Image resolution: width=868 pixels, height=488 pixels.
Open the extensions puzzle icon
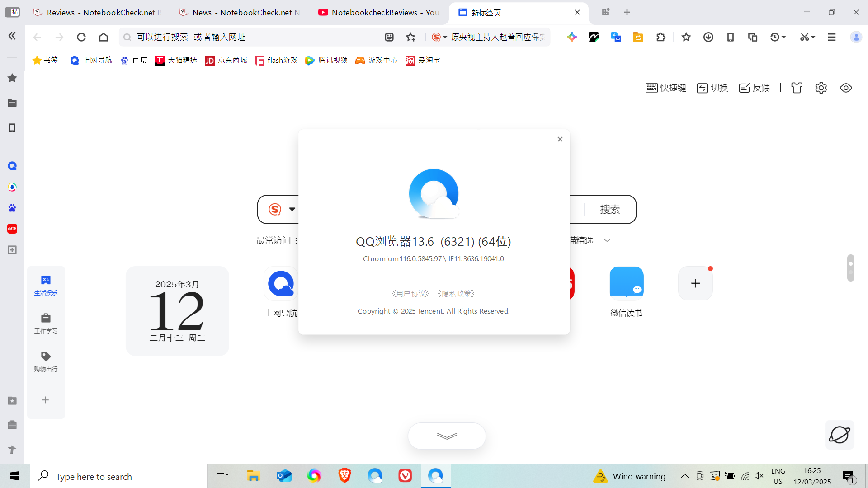661,37
